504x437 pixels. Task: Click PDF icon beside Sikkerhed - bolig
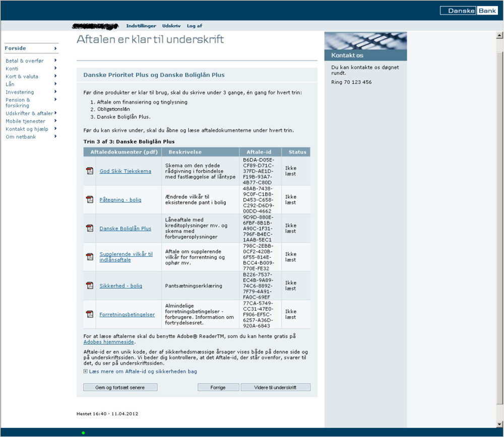[90, 285]
